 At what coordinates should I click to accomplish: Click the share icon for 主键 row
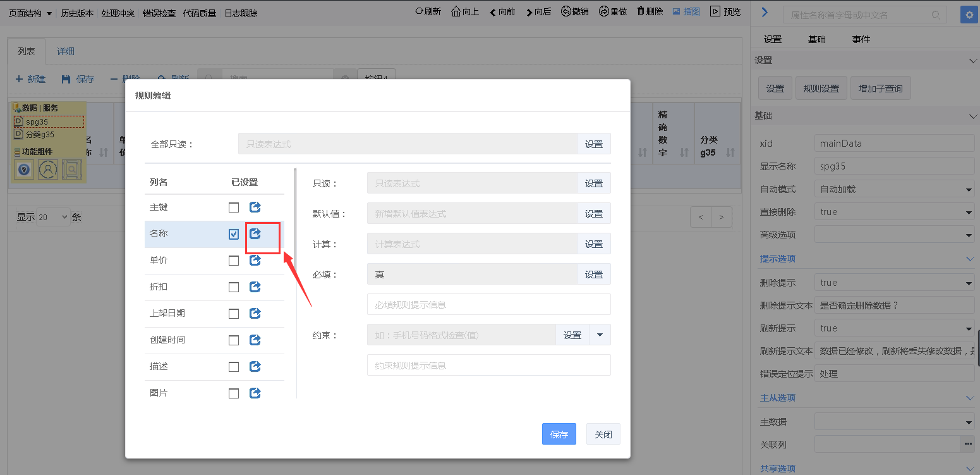255,207
